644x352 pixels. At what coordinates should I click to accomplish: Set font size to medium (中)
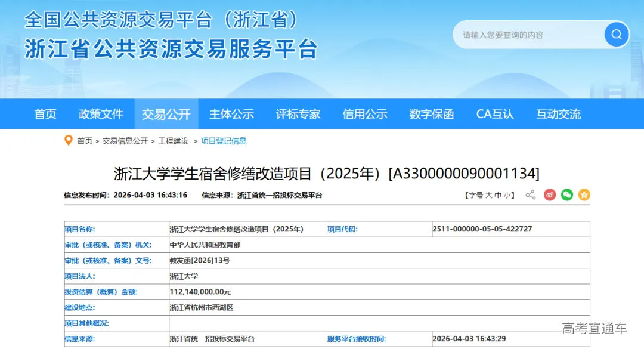point(498,195)
